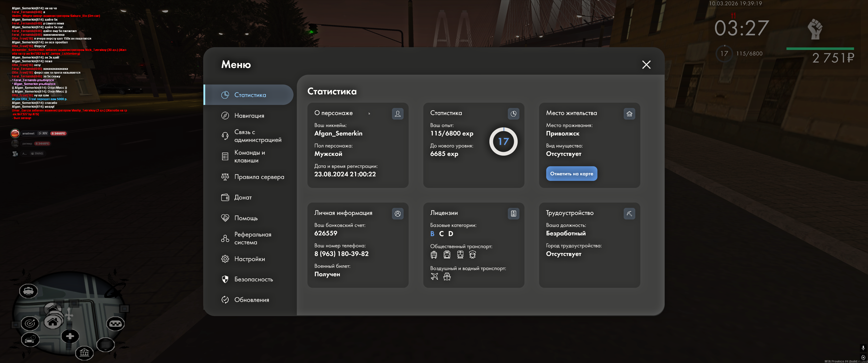The image size is (868, 363).
Task: Click the bank building marker on minimap
Action: 84,353
